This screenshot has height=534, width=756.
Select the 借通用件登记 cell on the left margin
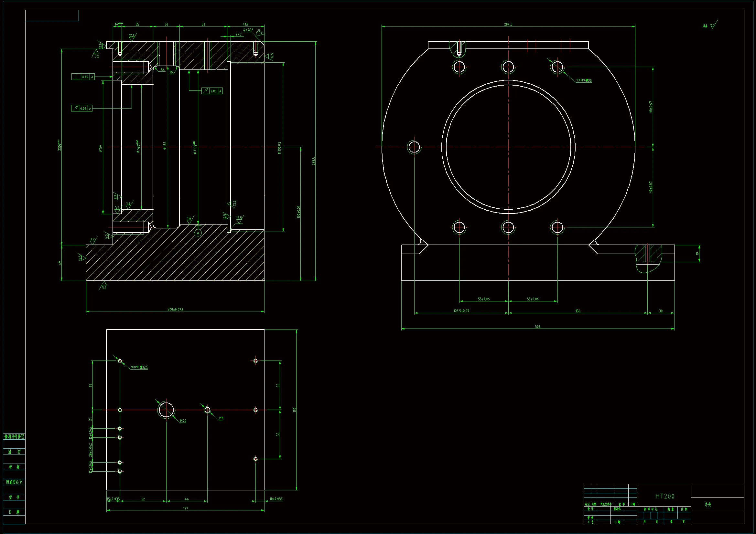tap(14, 437)
